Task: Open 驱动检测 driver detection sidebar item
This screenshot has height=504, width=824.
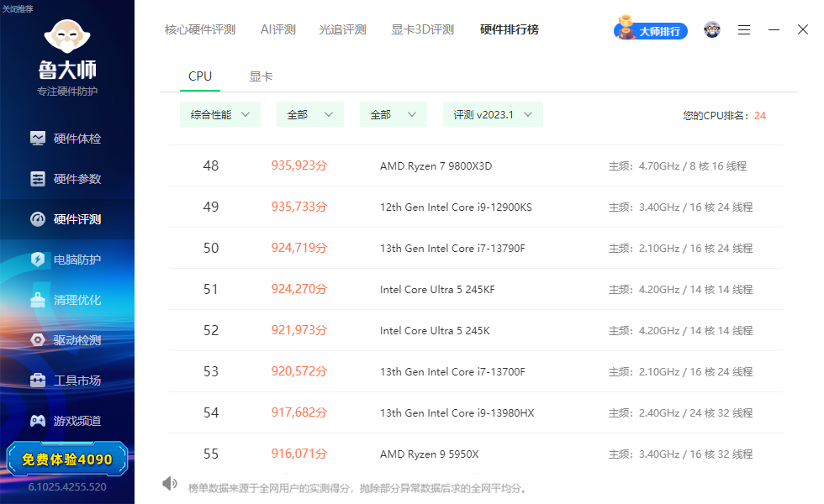Action: click(66, 340)
